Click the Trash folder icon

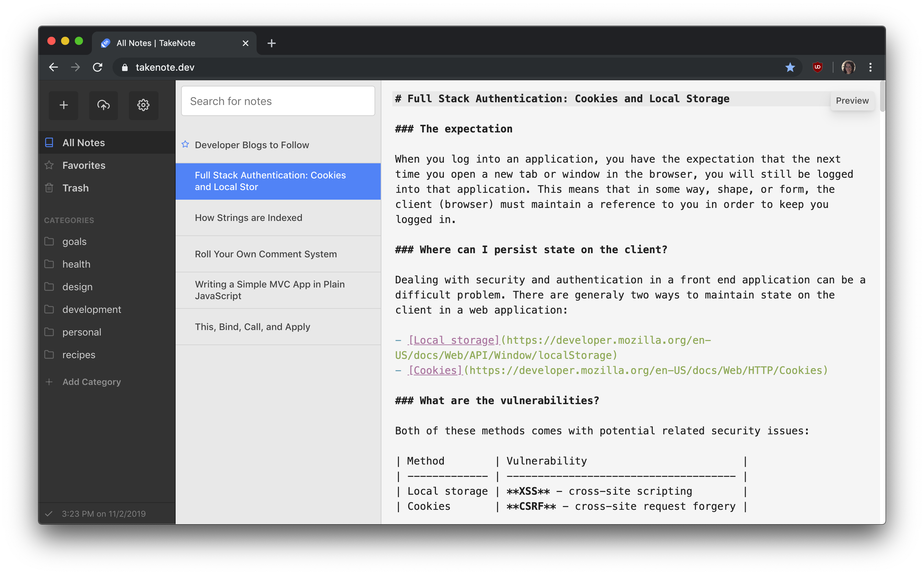click(52, 187)
